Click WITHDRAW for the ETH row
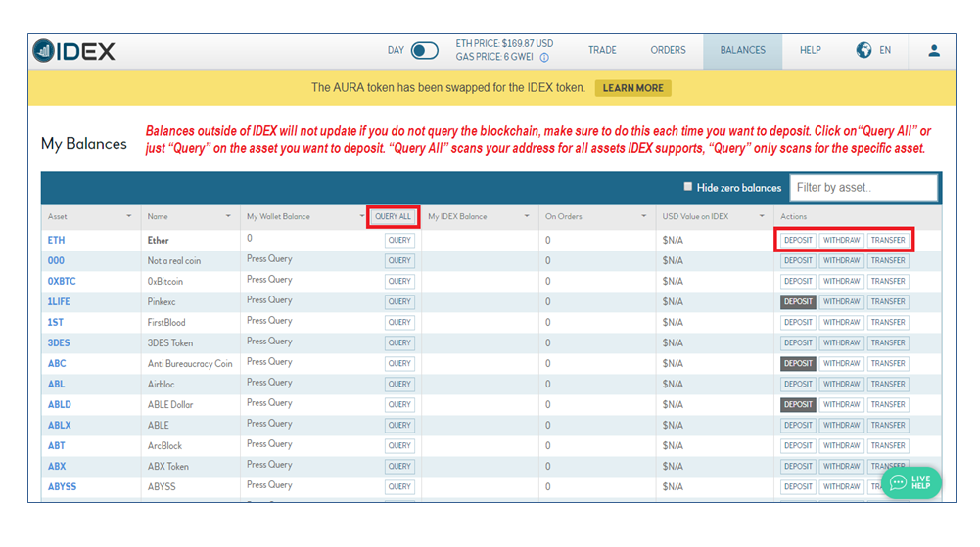Screen dimensions: 980x547 [x=841, y=240]
